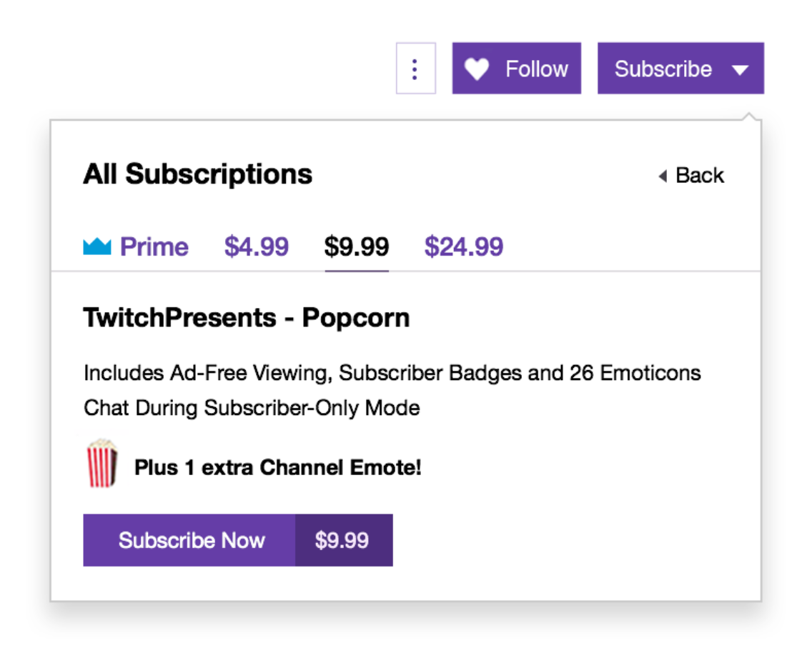Image resolution: width=812 pixels, height=653 pixels.
Task: Click the All Subscriptions heading
Action: tap(198, 174)
